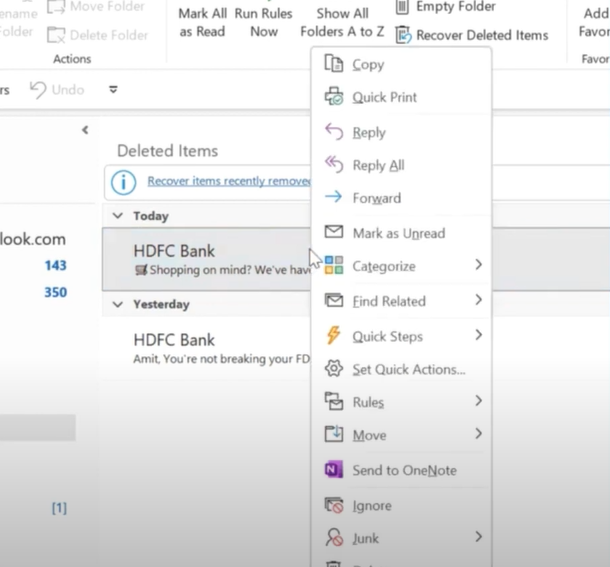Click the Deleted Items folder heading
Image resolution: width=610 pixels, height=567 pixels.
[x=168, y=151]
